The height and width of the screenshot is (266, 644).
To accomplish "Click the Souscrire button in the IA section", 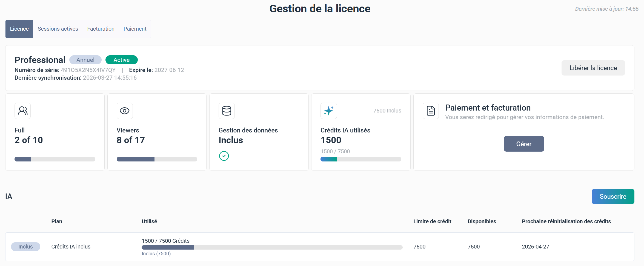I will (613, 196).
